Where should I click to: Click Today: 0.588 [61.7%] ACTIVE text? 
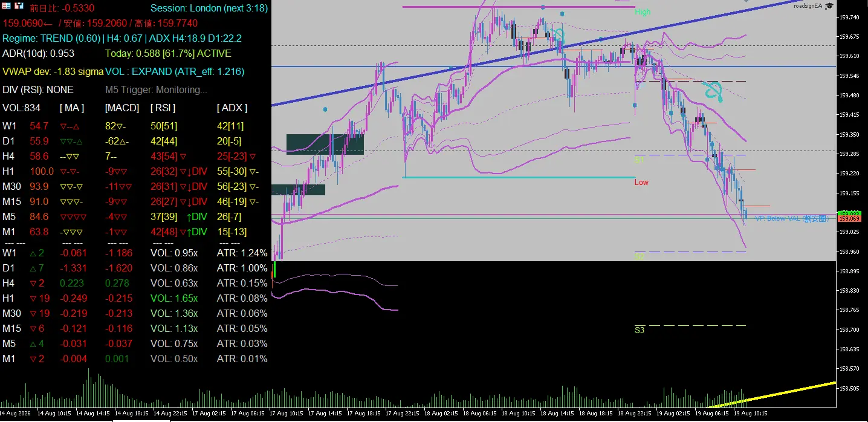pos(168,53)
